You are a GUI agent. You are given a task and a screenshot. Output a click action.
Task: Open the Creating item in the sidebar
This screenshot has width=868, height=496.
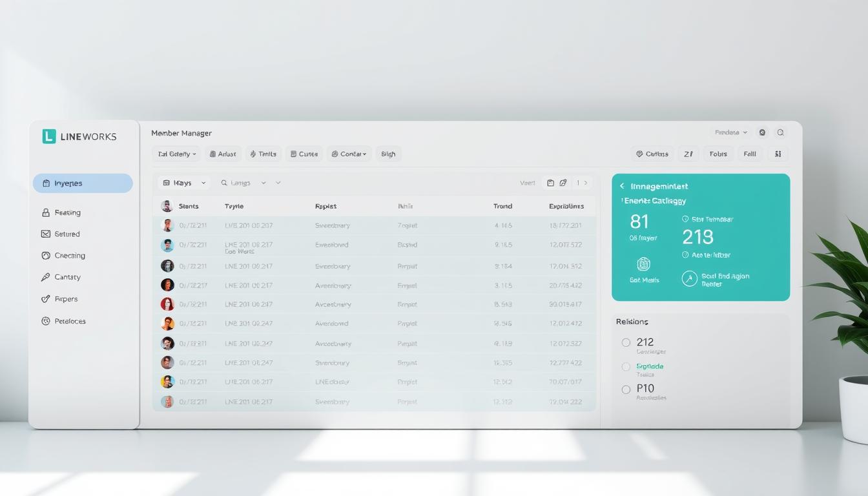(69, 256)
